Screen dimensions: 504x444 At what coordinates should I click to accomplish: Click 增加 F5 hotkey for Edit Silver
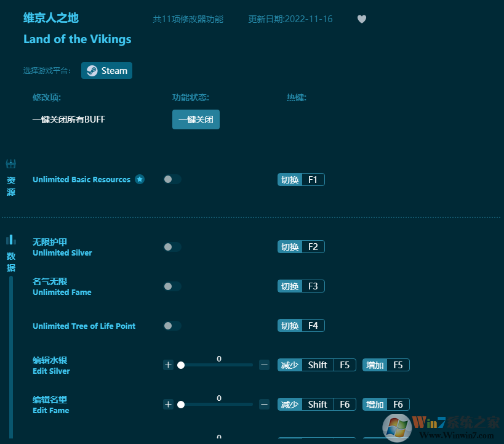(x=386, y=365)
